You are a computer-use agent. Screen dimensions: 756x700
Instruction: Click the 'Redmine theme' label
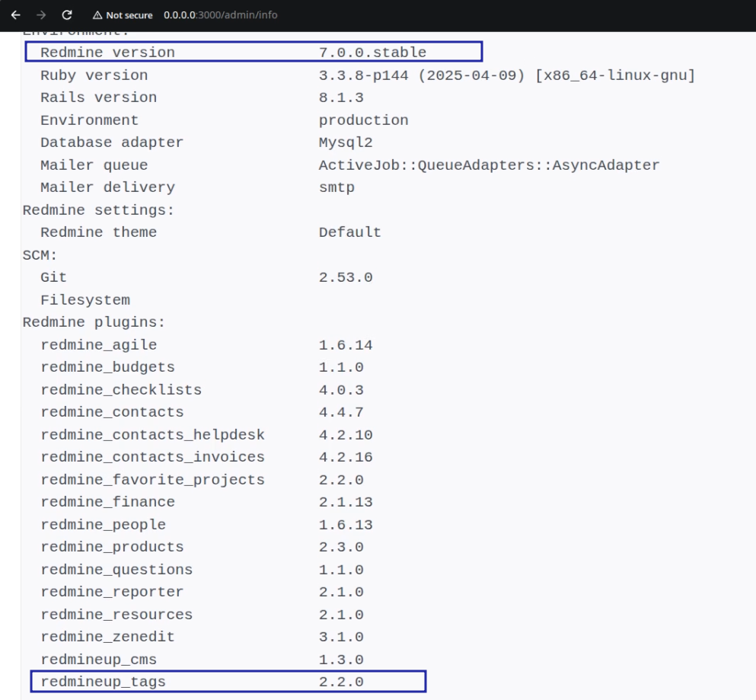[98, 232]
